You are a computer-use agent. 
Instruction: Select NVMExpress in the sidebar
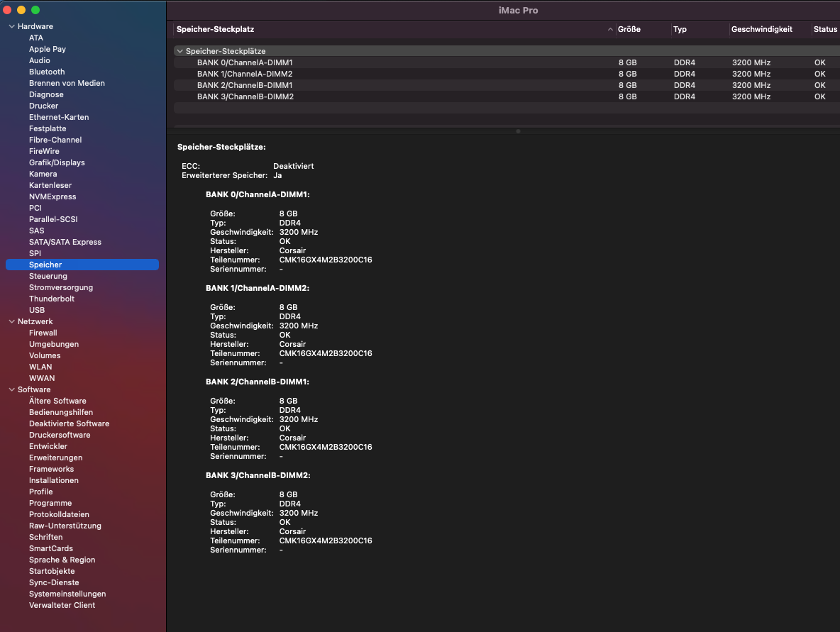pyautogui.click(x=52, y=196)
